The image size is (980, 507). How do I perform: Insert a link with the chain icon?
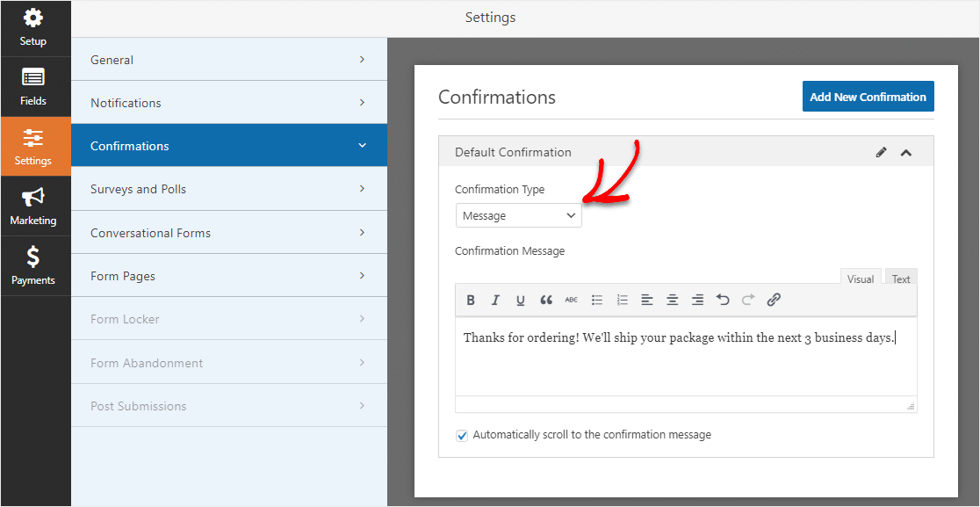(x=774, y=301)
